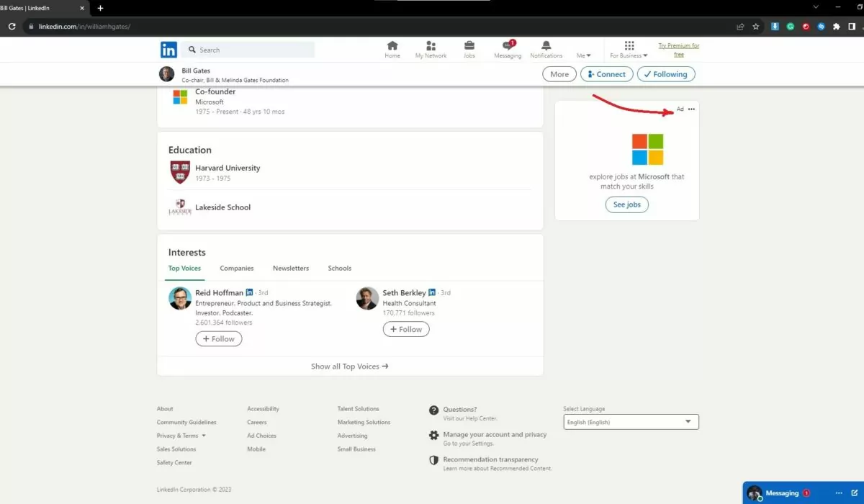864x504 pixels.
Task: Open Talent Solutions footer link
Action: point(358,409)
